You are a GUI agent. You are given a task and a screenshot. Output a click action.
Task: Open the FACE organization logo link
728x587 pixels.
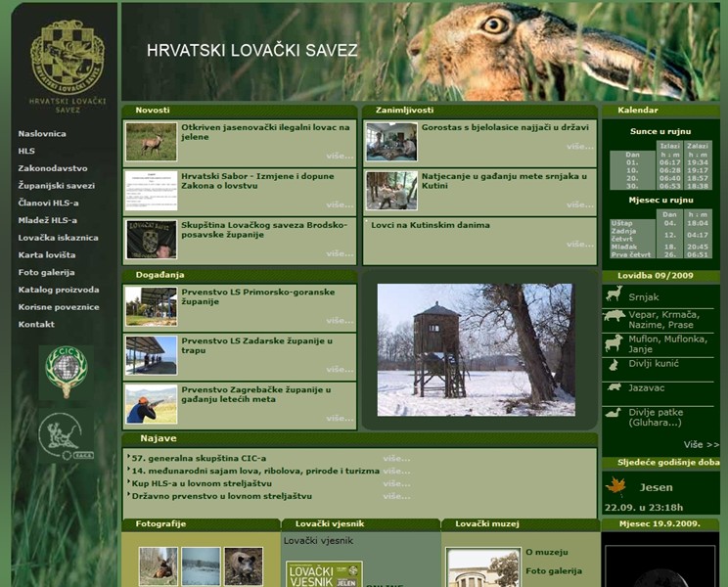point(67,436)
